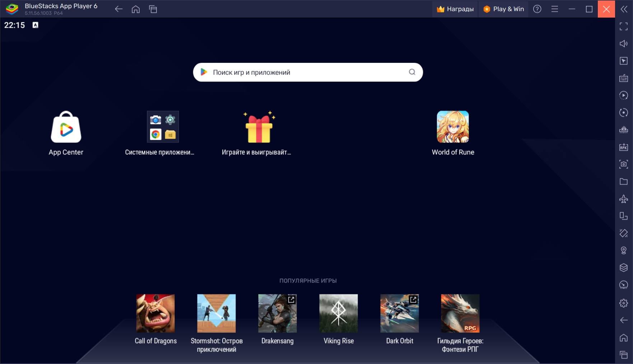Go home via title bar home icon
The height and width of the screenshot is (364, 633).
(136, 9)
